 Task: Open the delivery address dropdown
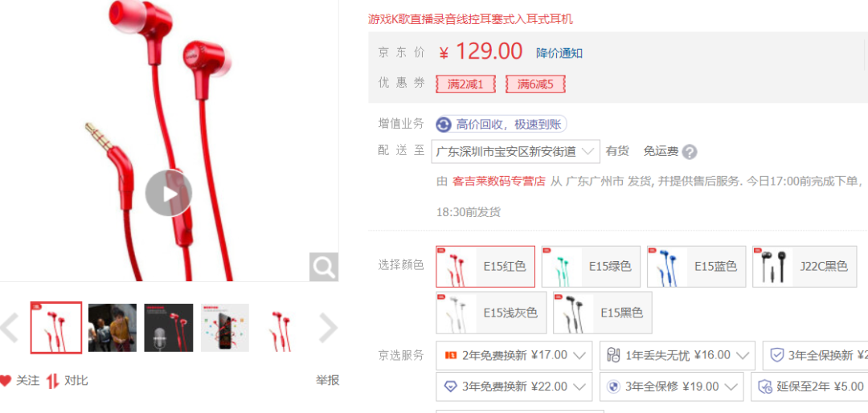515,151
